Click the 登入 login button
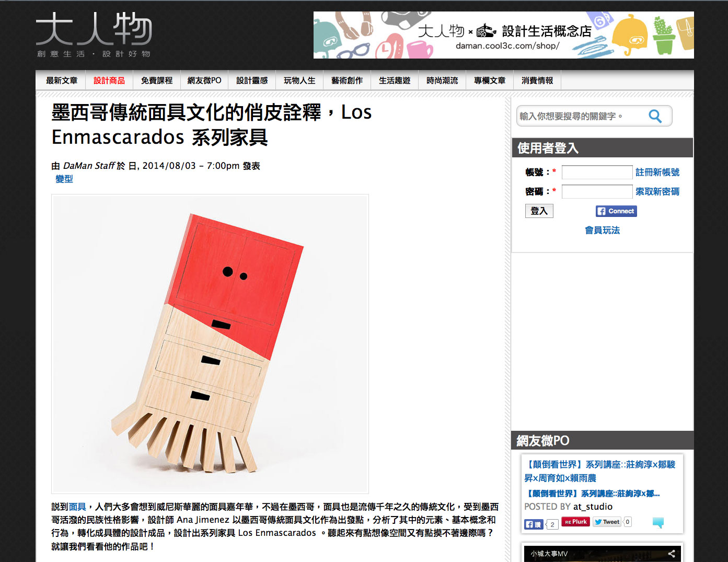The image size is (728, 562). click(x=539, y=211)
